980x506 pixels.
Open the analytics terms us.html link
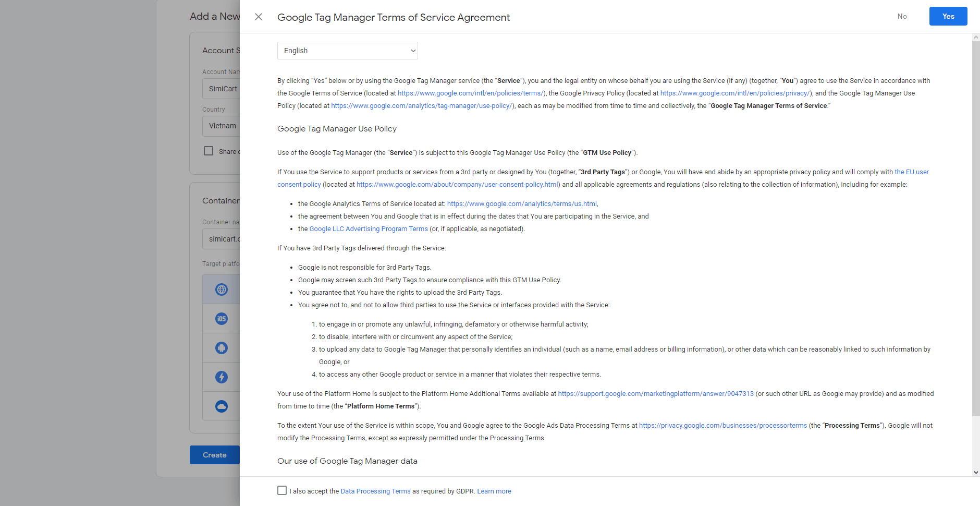point(522,204)
